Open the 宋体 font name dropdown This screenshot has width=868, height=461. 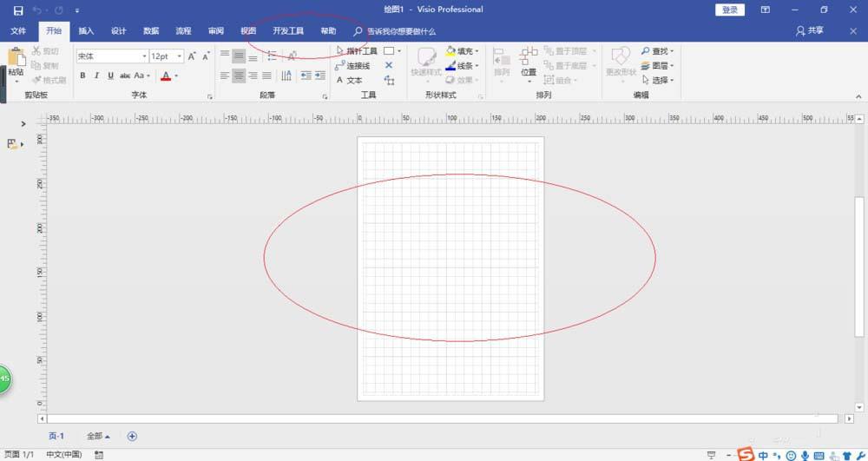144,56
